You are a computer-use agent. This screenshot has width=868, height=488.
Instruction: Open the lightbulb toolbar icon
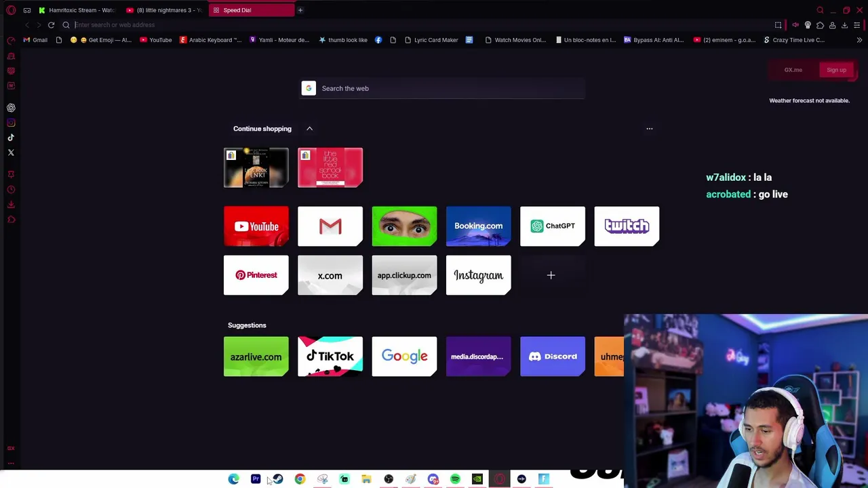pos(808,25)
